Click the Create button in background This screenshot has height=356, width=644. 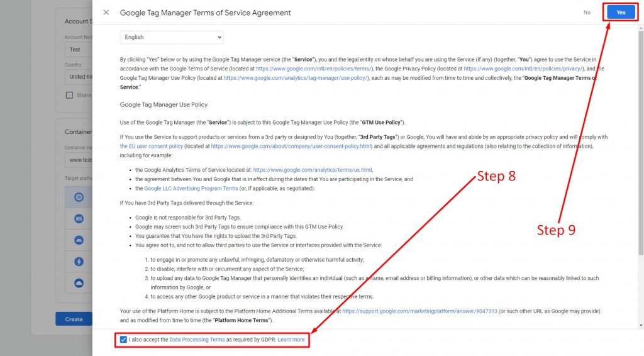pyautogui.click(x=74, y=319)
